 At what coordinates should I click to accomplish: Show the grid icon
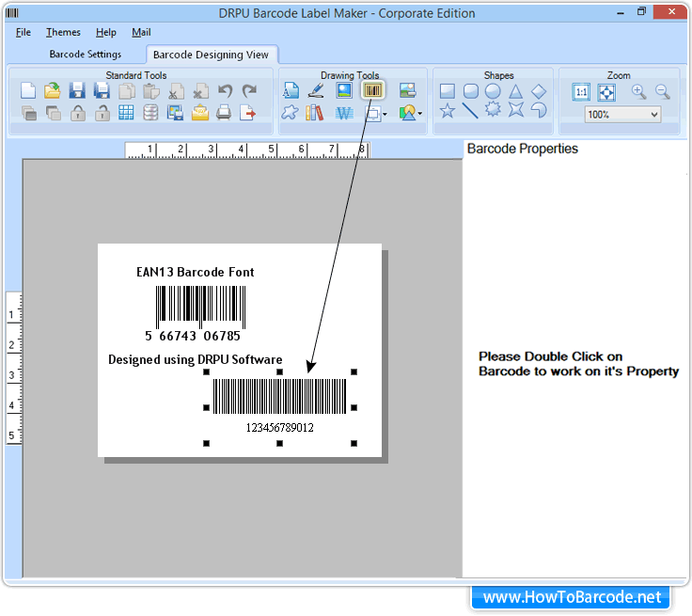(126, 113)
